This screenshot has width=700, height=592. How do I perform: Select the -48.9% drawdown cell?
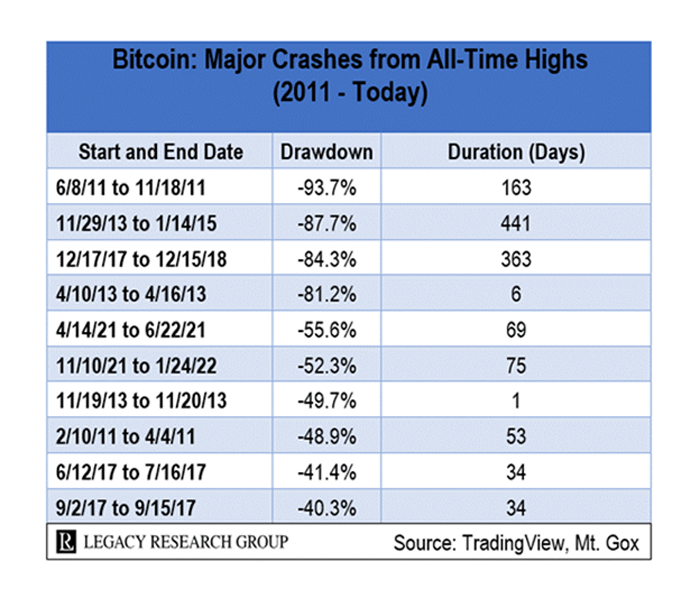pos(326,436)
